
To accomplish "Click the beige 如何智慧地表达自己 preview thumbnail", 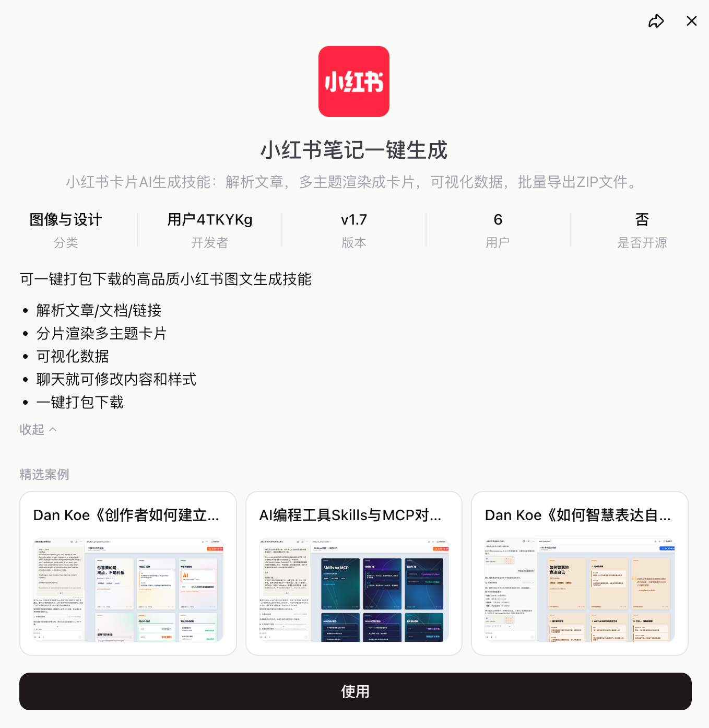I will point(580,590).
